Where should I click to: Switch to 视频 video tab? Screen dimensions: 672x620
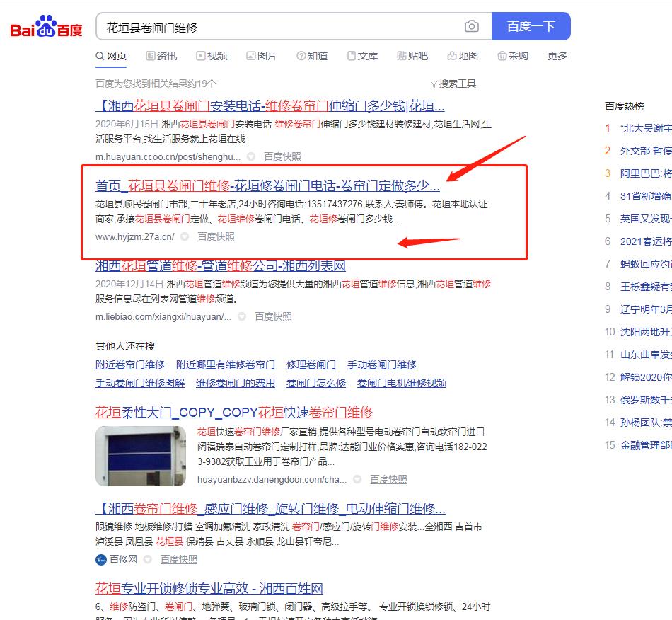(212, 56)
